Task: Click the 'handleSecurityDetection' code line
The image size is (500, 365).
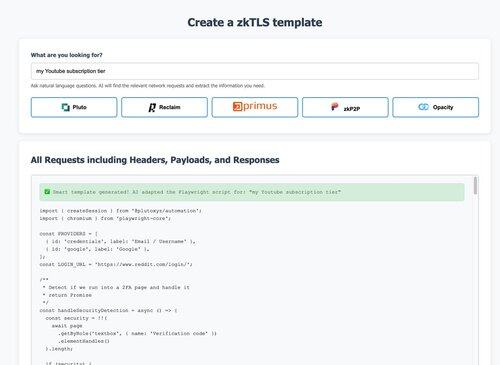Action: [108, 311]
